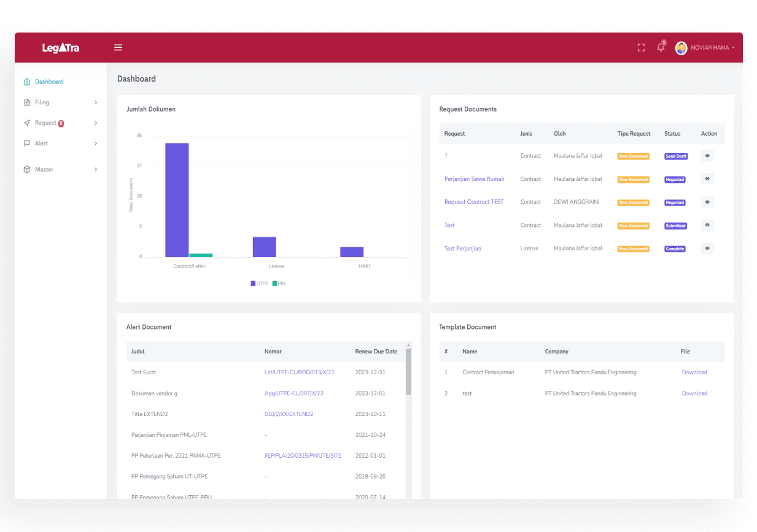
Task: View the Perjanjian Sewa Rumah request eye icon
Action: pos(707,179)
